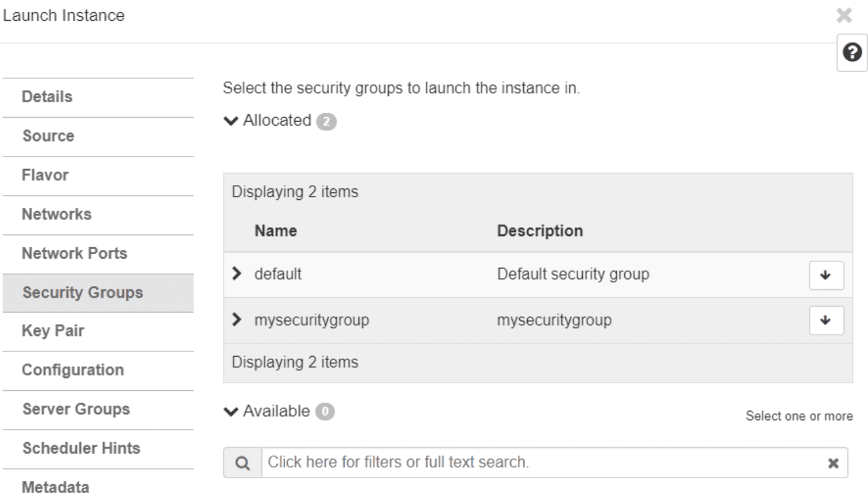The image size is (868, 499).
Task: Open the Network Ports tab
Action: point(74,253)
